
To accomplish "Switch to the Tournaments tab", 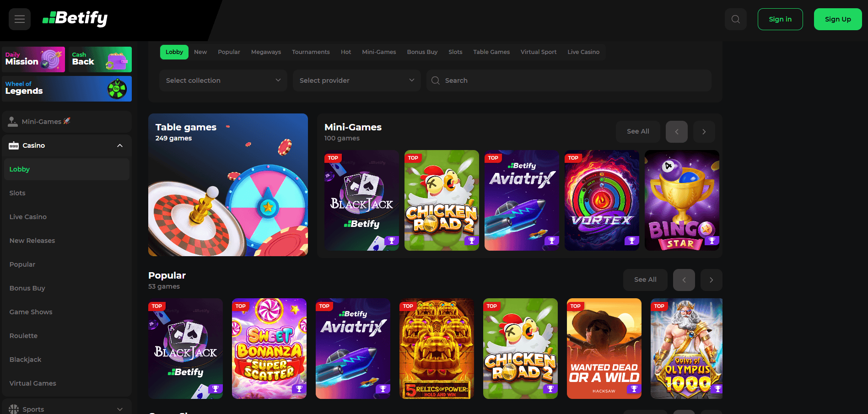I will point(311,52).
